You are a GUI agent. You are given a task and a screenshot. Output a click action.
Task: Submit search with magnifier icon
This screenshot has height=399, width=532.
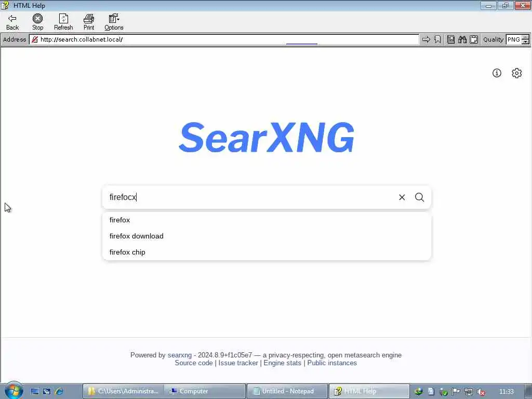click(x=420, y=197)
